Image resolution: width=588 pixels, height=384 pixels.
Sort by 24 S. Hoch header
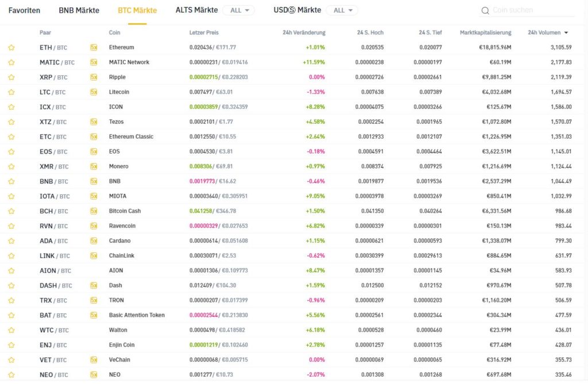(x=370, y=33)
